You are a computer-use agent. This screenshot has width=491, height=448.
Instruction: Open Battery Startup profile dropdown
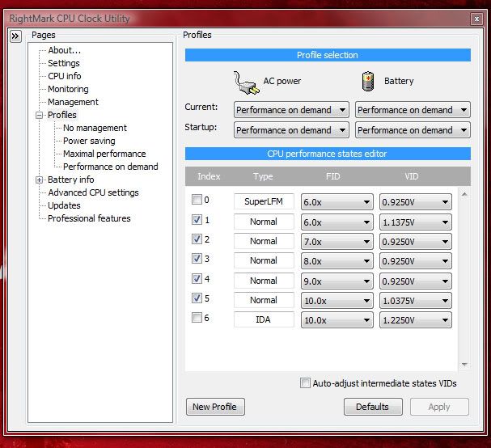[x=413, y=130]
